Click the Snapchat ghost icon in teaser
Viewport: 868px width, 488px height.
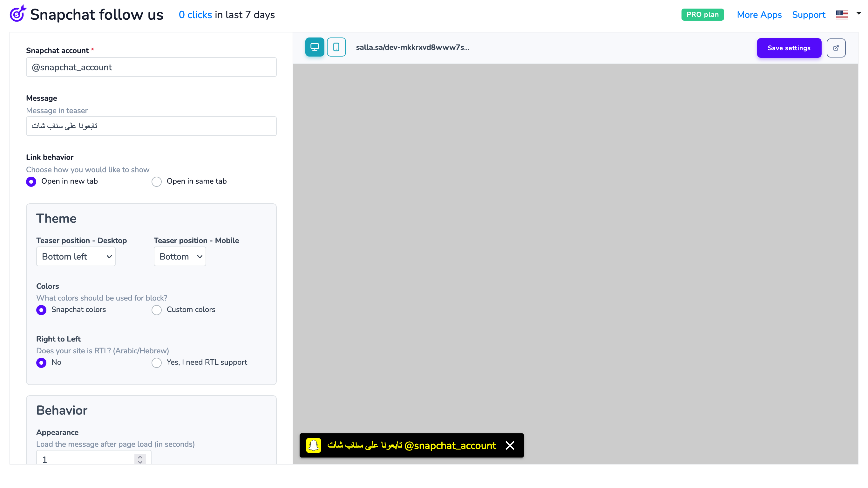point(313,445)
